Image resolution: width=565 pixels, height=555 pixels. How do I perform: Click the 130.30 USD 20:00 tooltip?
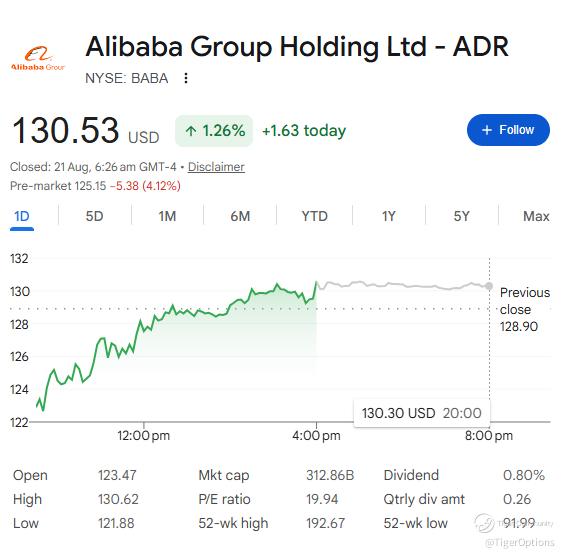[422, 413]
